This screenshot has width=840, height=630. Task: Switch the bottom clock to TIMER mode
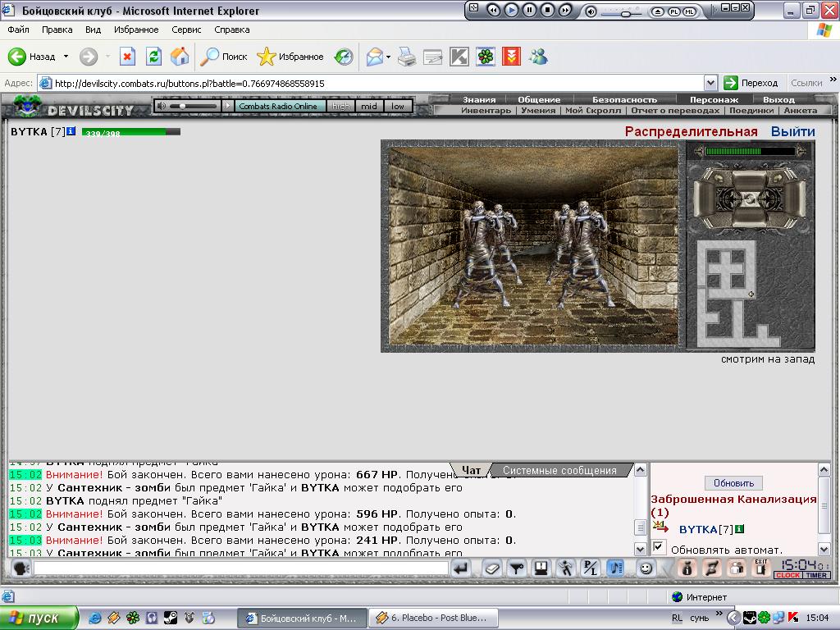click(x=816, y=575)
